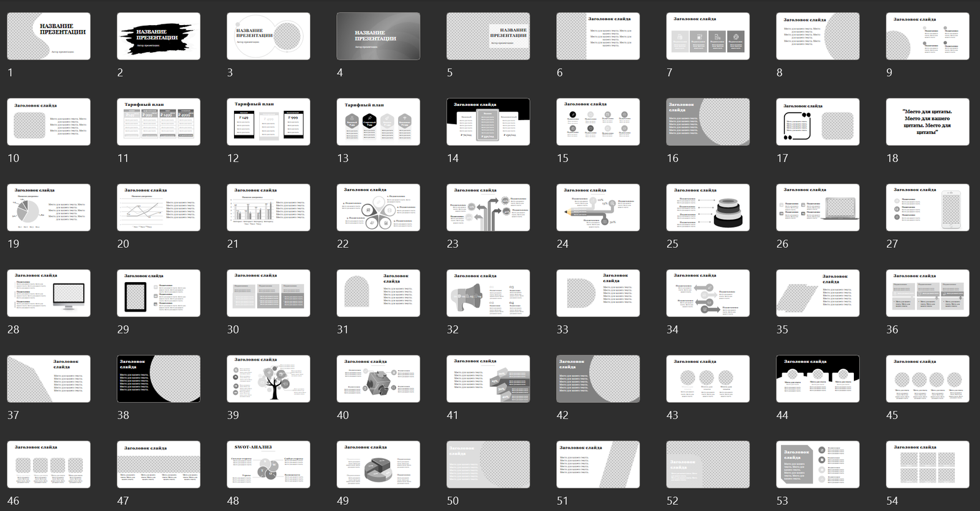Open slide 32 with megaphone graphic

[488, 293]
